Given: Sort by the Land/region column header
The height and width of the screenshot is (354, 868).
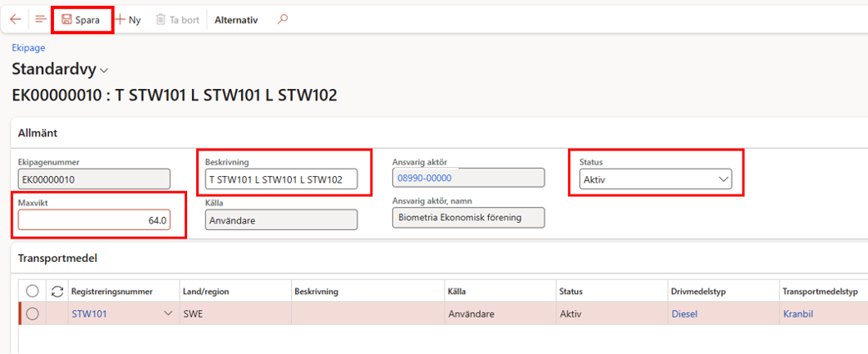Looking at the screenshot, I should pos(206,292).
